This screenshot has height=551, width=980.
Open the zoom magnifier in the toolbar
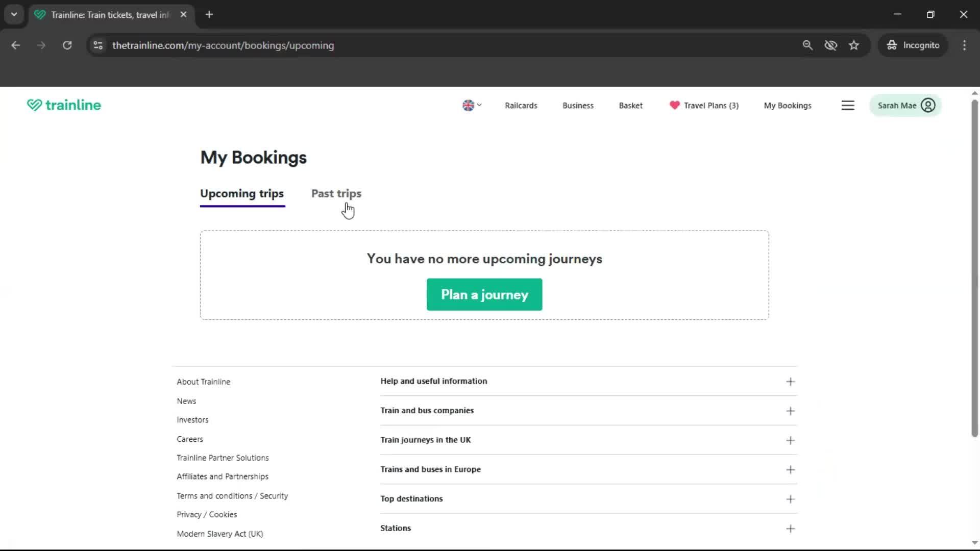(808, 45)
